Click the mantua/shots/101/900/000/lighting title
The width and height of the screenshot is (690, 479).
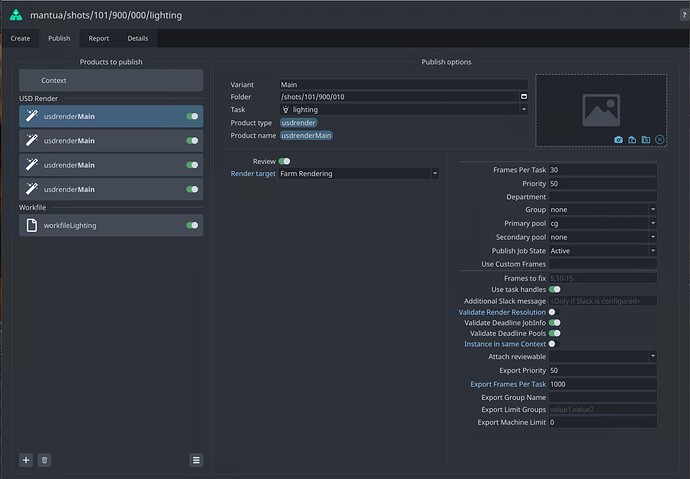tap(106, 15)
